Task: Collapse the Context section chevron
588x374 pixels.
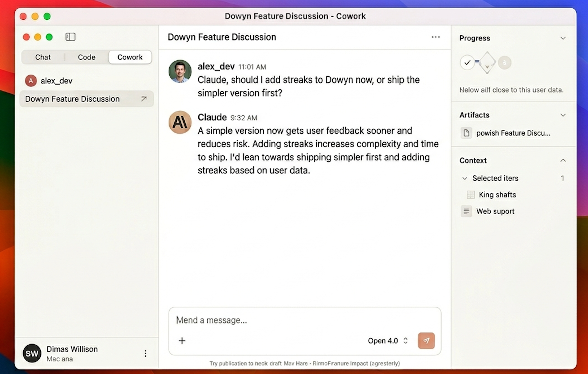Action: pos(563,161)
